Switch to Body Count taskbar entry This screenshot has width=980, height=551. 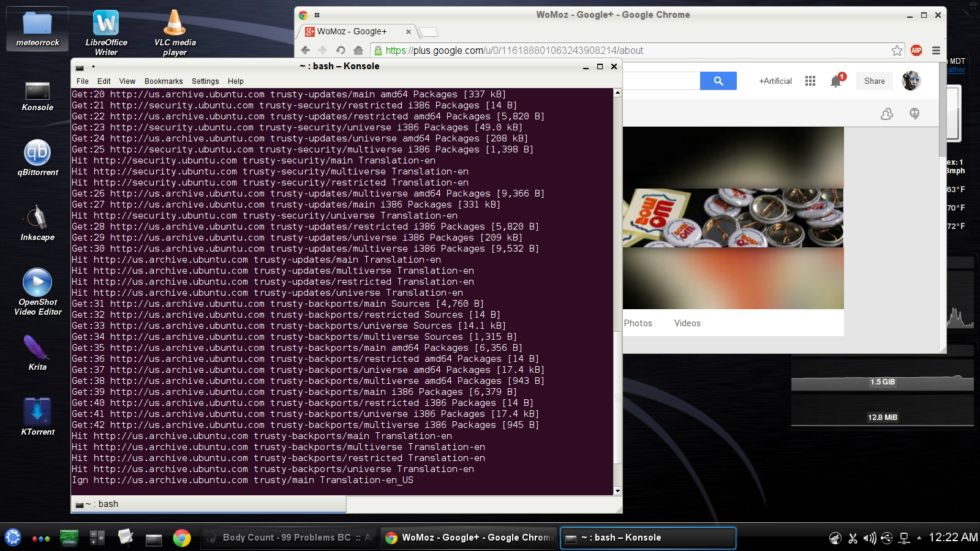pos(289,538)
